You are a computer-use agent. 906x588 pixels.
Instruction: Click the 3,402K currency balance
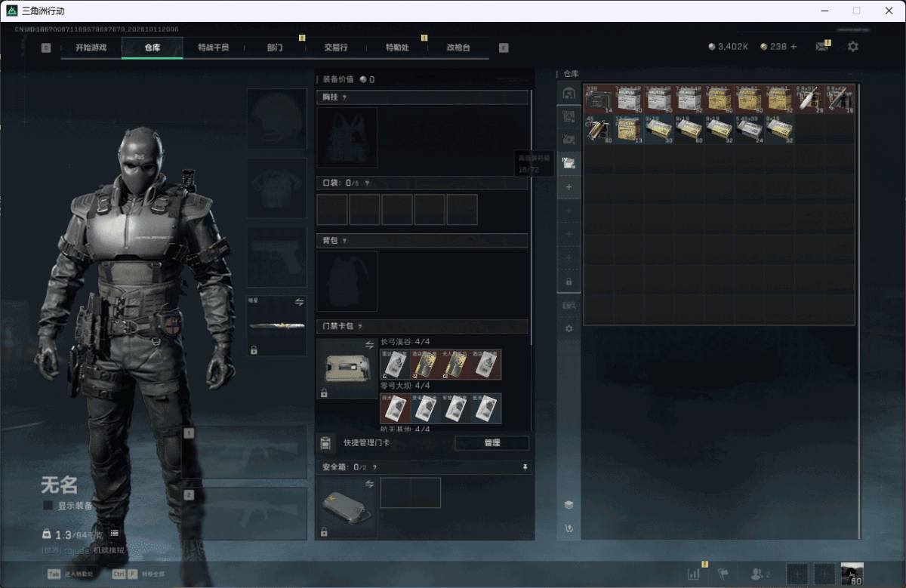point(728,47)
